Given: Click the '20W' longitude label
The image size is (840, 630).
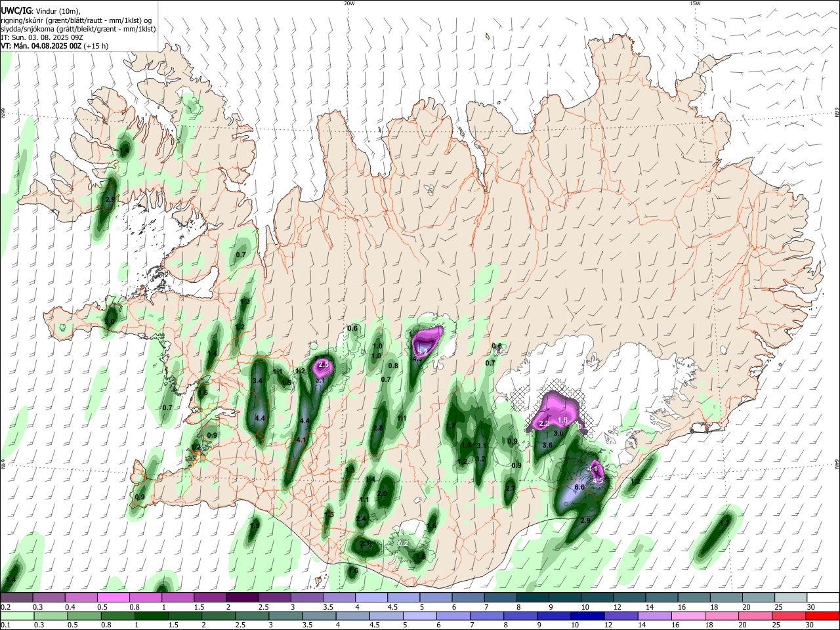Looking at the screenshot, I should coord(349,3).
